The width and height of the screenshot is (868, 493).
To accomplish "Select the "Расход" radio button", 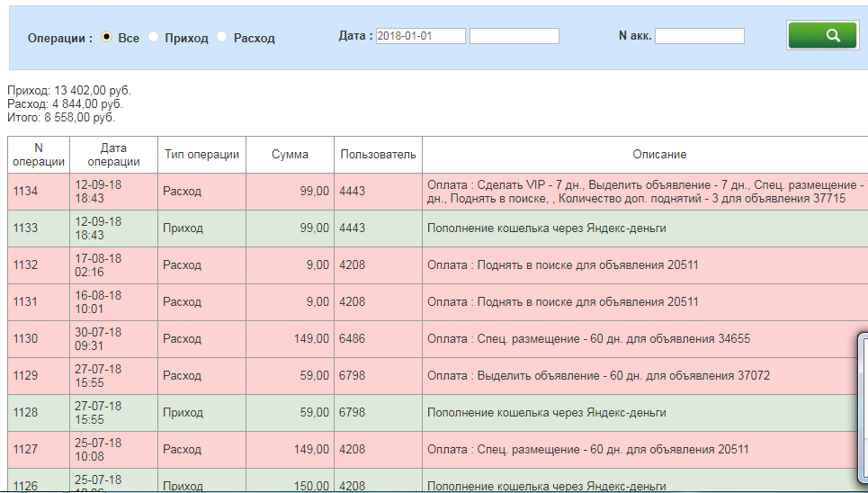I will coord(222,38).
